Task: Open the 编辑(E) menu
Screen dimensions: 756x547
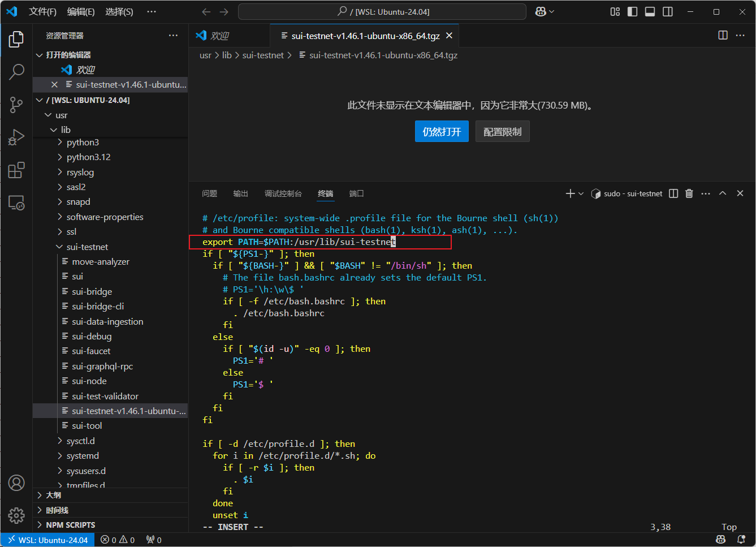Action: [81, 12]
